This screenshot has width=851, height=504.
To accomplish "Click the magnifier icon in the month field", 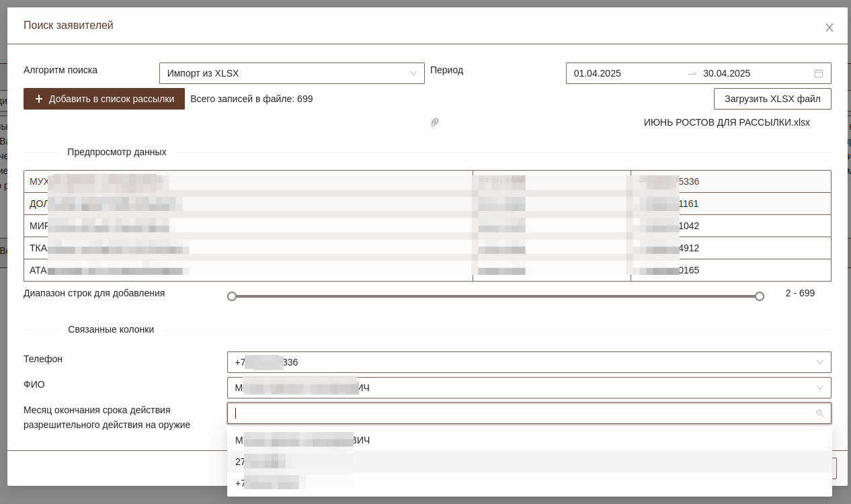I will coord(819,413).
